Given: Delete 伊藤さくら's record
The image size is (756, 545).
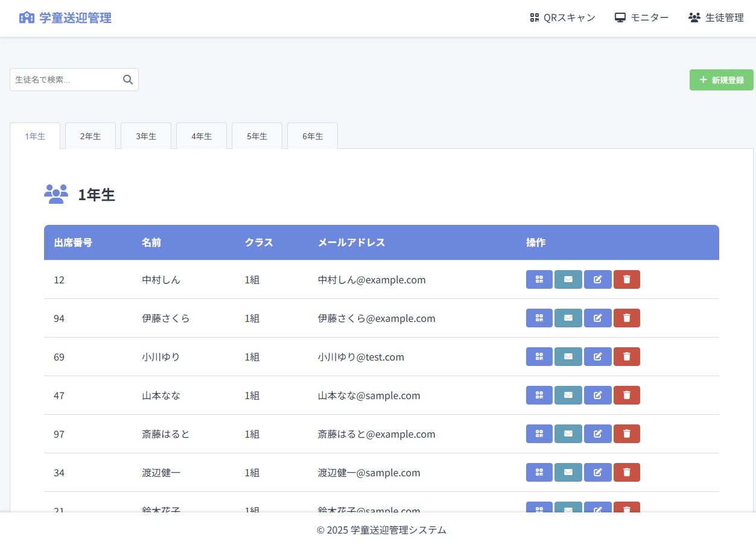Looking at the screenshot, I should coord(626,318).
